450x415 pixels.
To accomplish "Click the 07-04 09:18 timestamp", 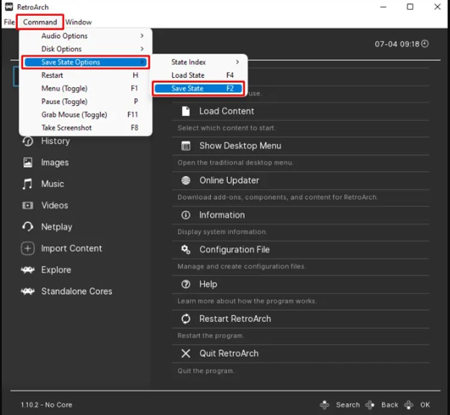I will 397,44.
